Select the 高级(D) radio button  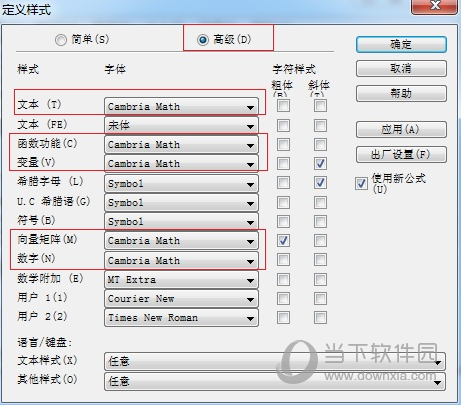pos(202,40)
